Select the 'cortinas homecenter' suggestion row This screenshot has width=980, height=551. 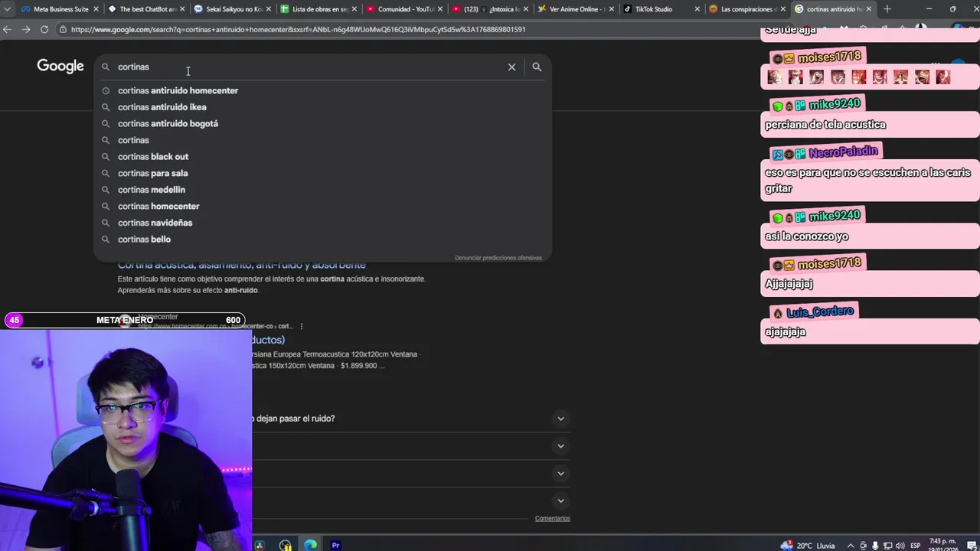322,206
